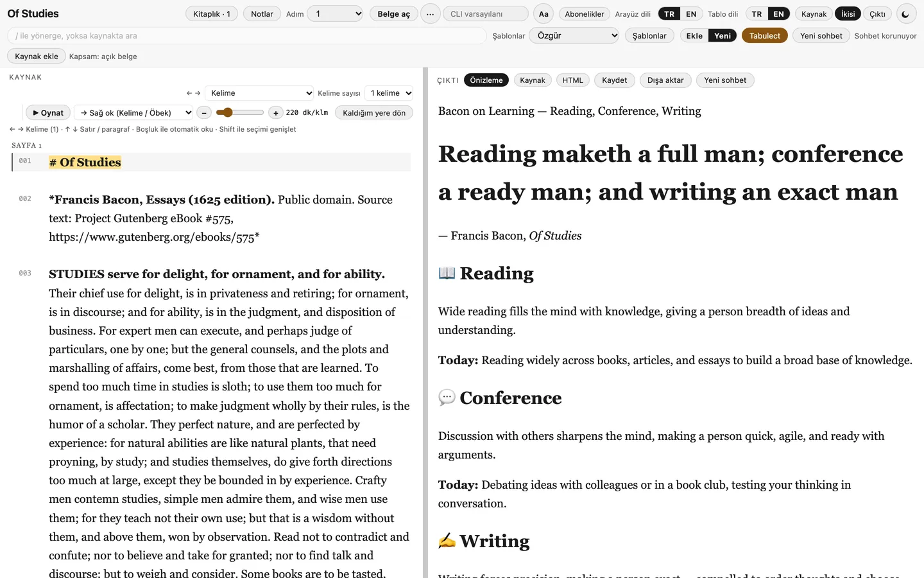Click Yeni sohbet in the output panel

725,80
